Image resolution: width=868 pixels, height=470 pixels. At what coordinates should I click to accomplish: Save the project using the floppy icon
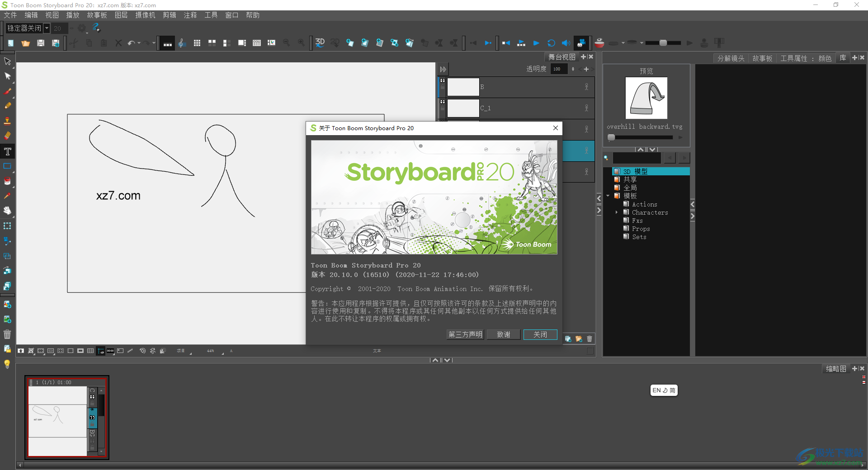click(41, 43)
